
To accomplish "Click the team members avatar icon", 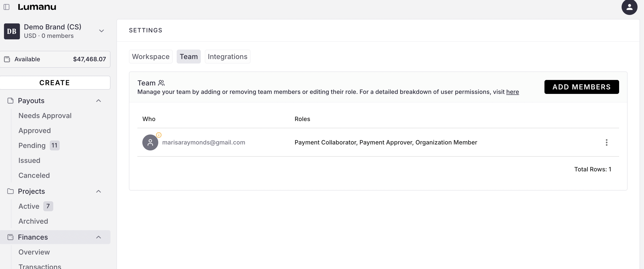I will 150,142.
